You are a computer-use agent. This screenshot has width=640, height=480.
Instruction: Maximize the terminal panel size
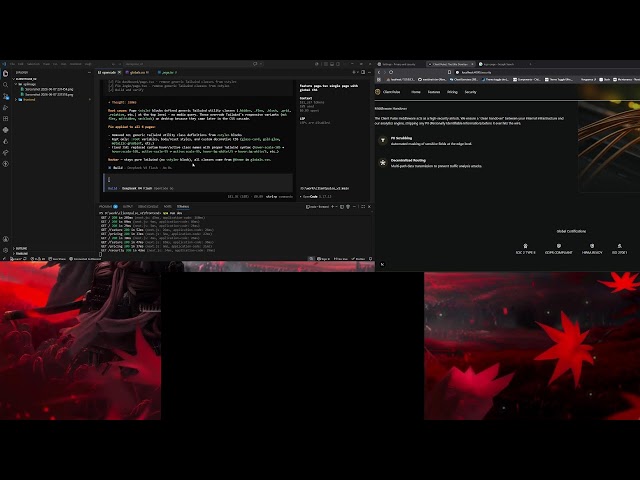pyautogui.click(x=363, y=207)
